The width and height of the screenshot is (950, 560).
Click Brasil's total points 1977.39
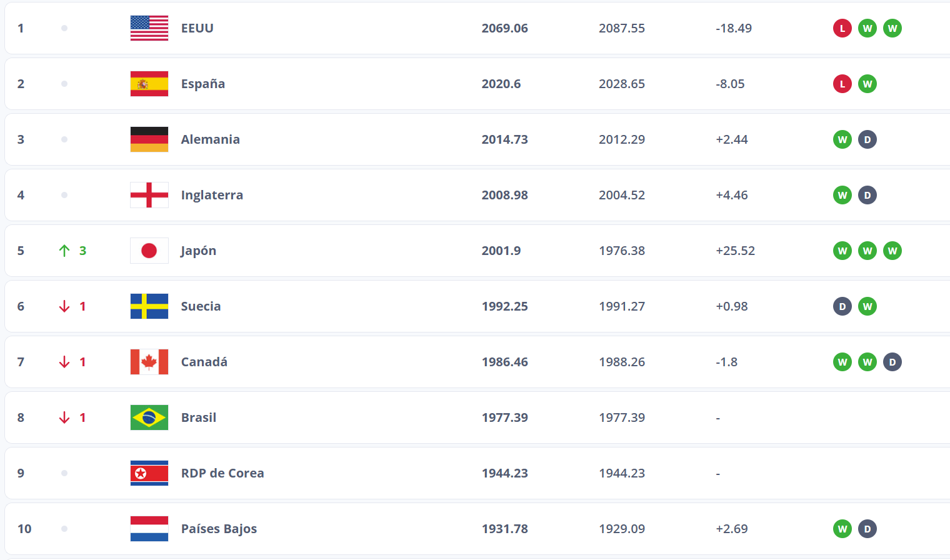tap(504, 417)
